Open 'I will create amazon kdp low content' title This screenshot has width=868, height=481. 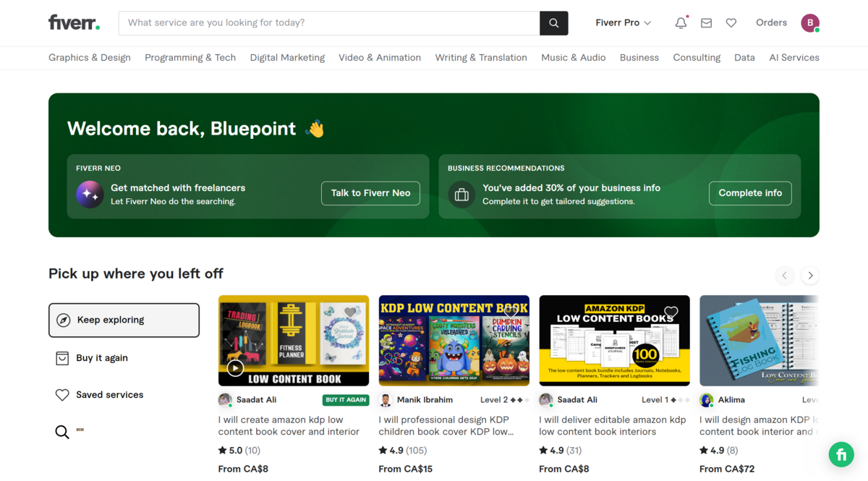[x=289, y=426]
